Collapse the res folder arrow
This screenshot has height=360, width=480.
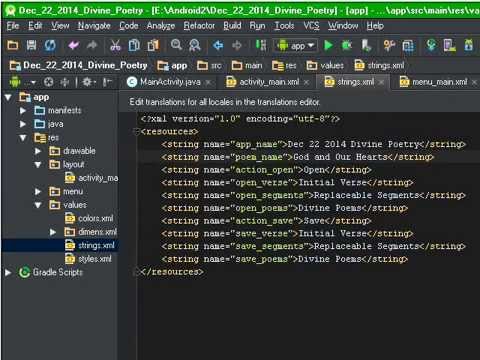click(23, 138)
